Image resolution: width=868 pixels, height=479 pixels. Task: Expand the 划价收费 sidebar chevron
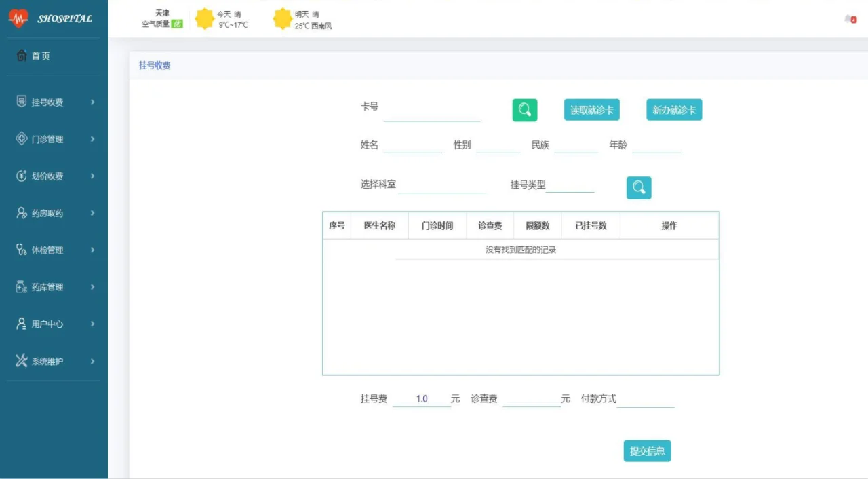coord(92,176)
